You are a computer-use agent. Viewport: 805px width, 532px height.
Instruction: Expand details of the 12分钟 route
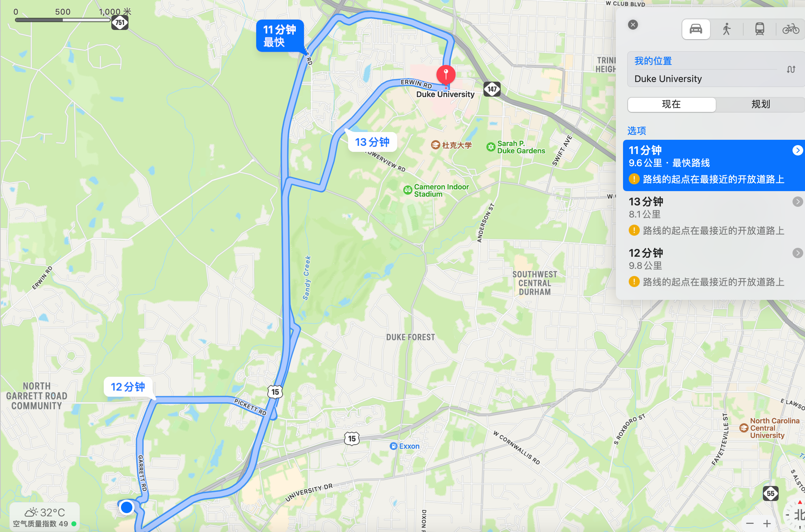click(x=797, y=253)
